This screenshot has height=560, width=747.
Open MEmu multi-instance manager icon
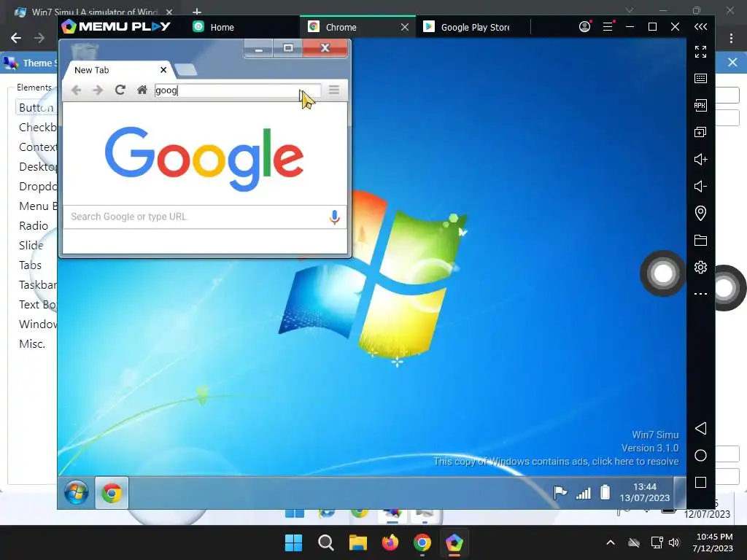point(700,132)
